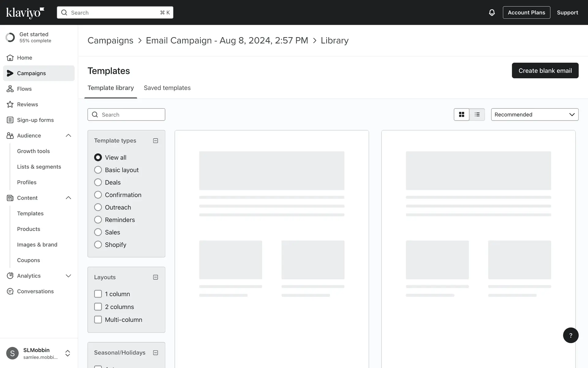The width and height of the screenshot is (588, 368).
Task: Click the notifications bell icon
Action: click(x=492, y=13)
